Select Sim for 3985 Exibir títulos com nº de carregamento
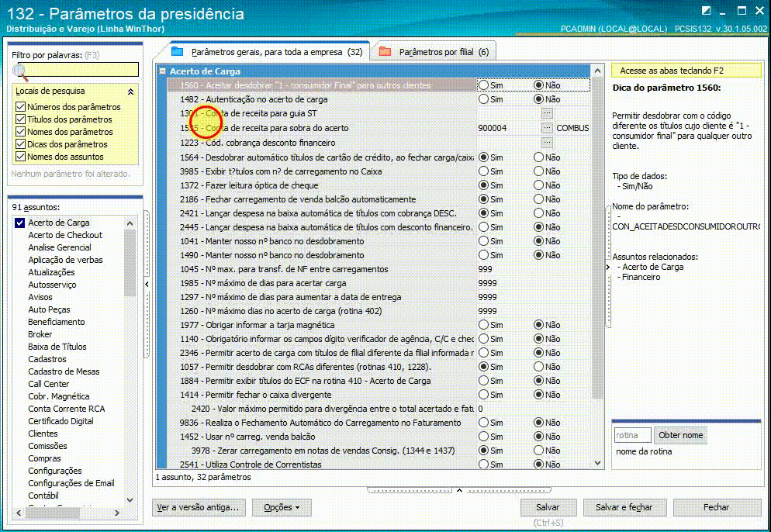Image resolution: width=771 pixels, height=532 pixels. [484, 171]
